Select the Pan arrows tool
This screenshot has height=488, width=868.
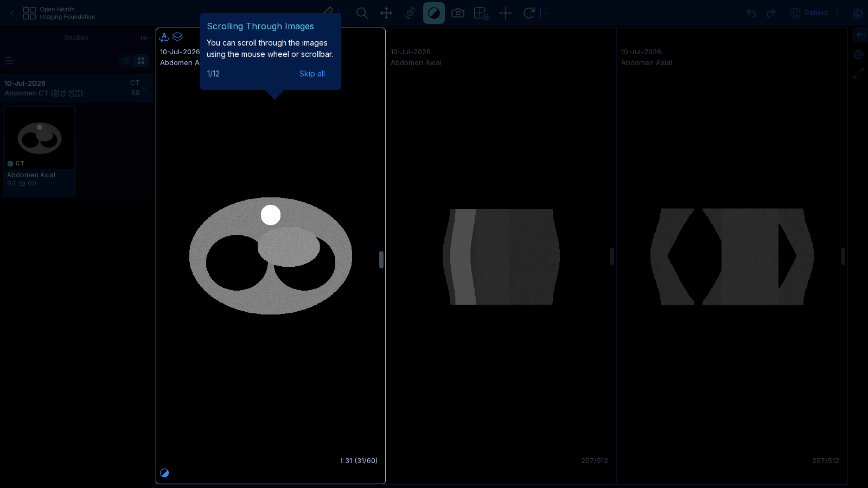tap(386, 13)
